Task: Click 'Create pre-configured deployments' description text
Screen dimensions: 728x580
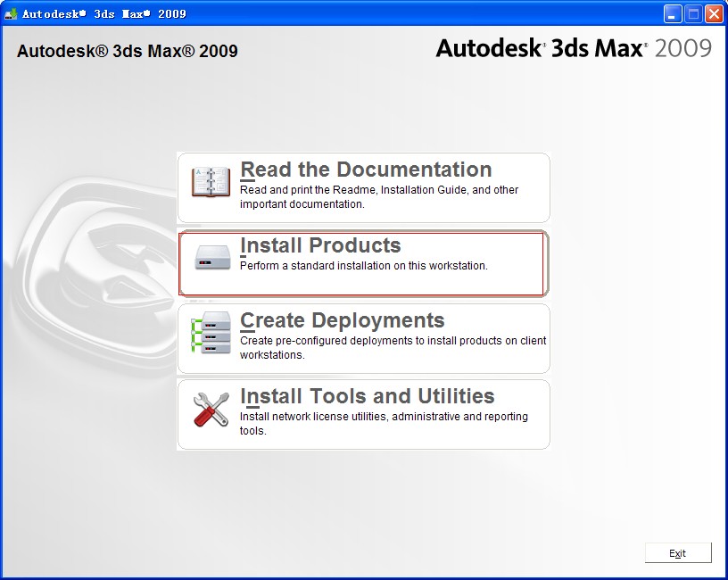Action: [x=393, y=348]
